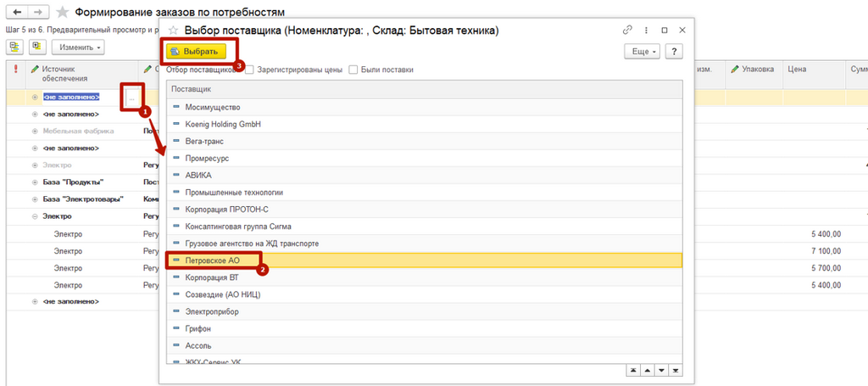
Task: Copy link via chain icon in dialog
Action: coord(627,30)
